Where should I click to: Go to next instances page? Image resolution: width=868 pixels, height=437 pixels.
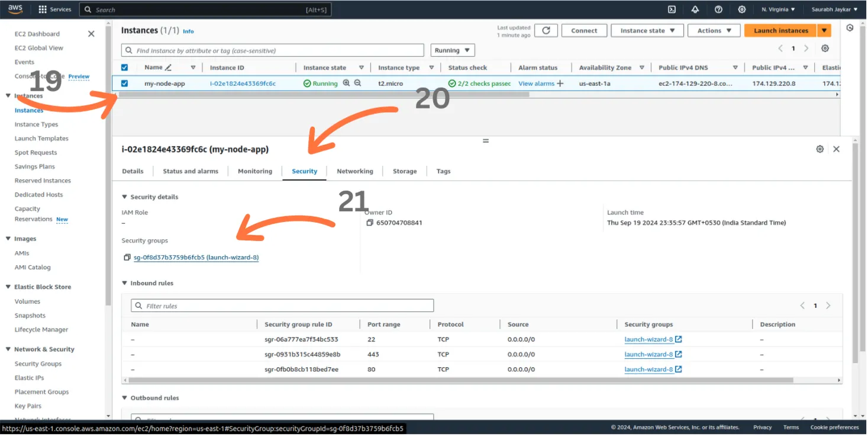pos(806,49)
